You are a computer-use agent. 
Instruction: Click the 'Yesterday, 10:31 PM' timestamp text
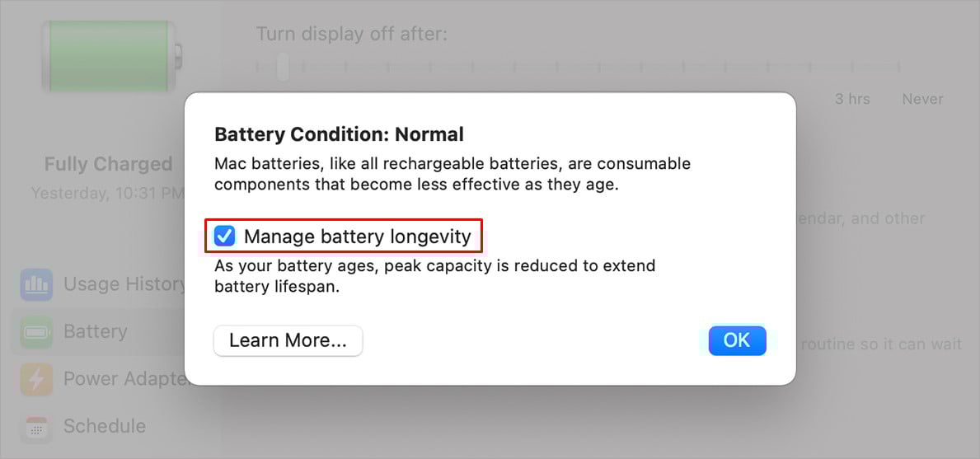[x=107, y=194]
